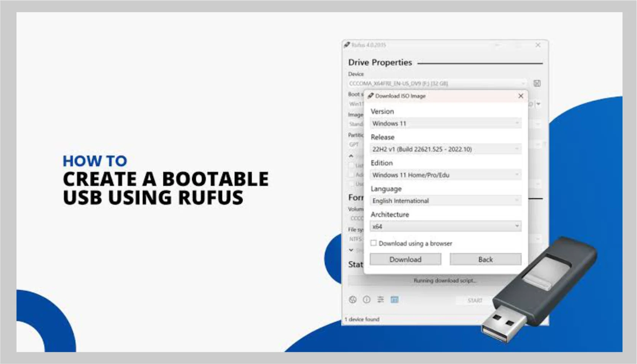Open the Language dropdown English International
This screenshot has width=637, height=364.
click(445, 201)
